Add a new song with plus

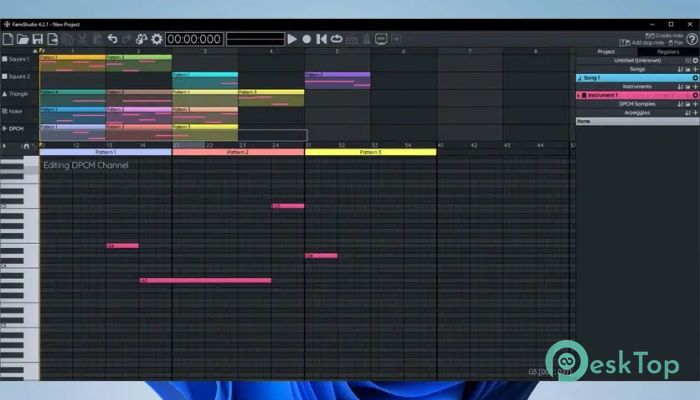point(695,69)
